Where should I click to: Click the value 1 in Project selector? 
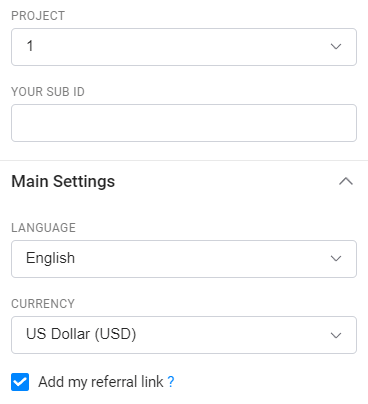click(30, 46)
